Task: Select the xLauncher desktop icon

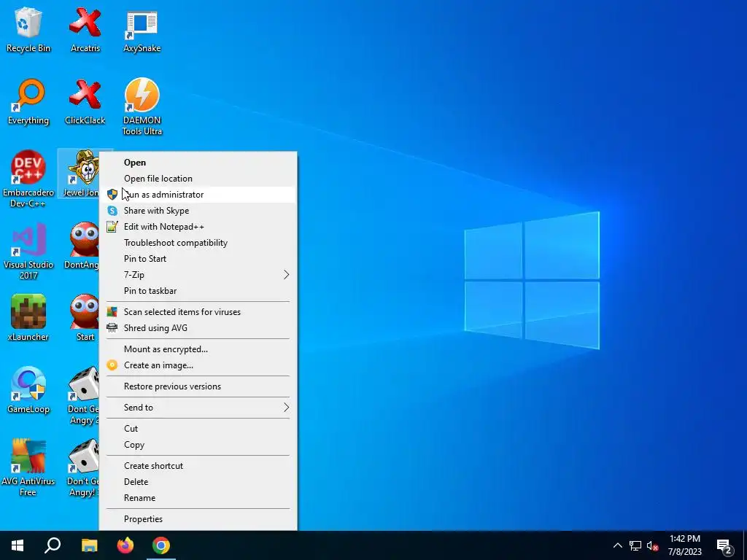Action: click(28, 318)
